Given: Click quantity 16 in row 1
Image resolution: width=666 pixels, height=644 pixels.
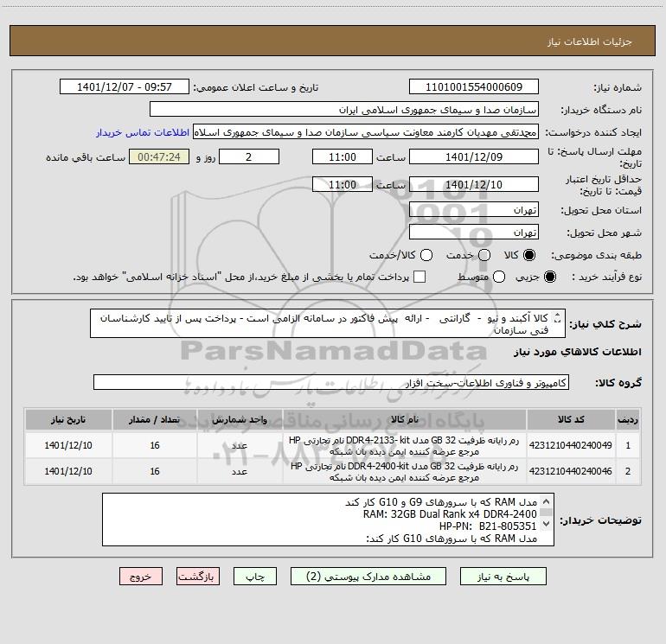Looking at the screenshot, I should pos(155,445).
